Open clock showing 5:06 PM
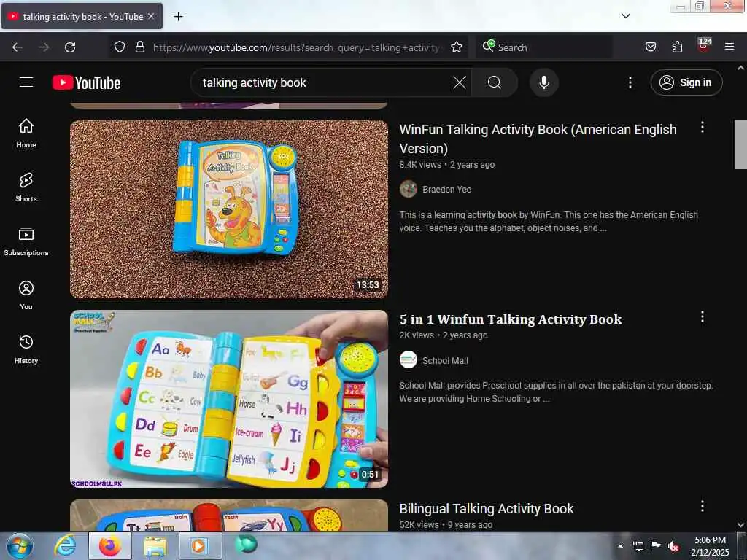This screenshot has height=560, width=747. click(710, 546)
